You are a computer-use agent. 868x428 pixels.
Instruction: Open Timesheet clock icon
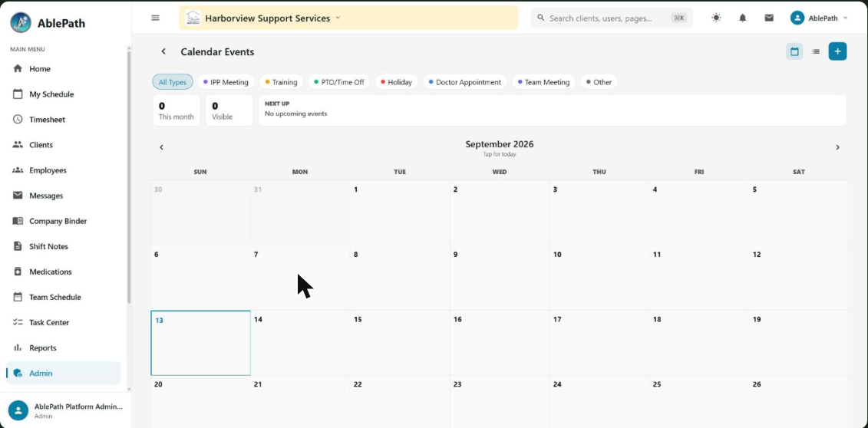click(18, 120)
